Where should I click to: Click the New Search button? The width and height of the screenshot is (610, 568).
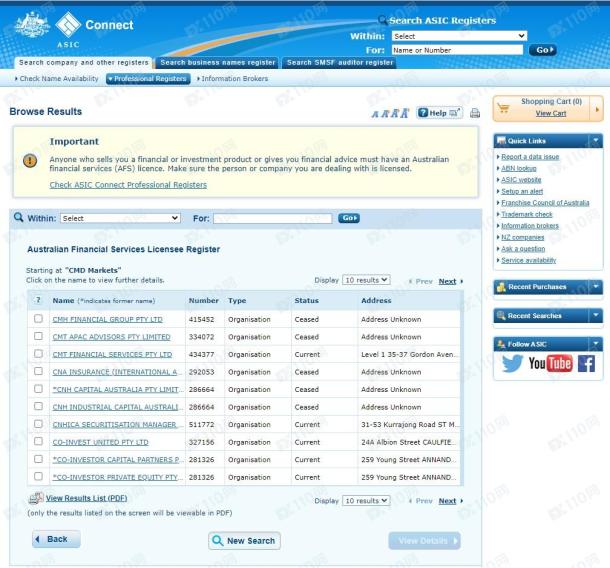pos(244,541)
